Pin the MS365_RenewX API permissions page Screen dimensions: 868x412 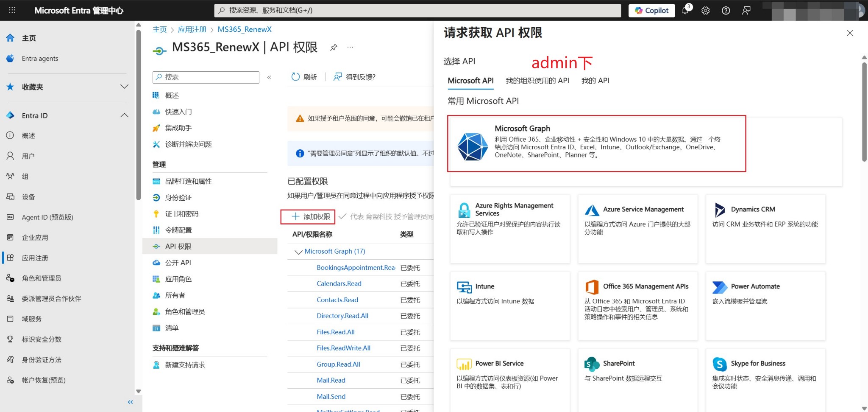coord(334,47)
